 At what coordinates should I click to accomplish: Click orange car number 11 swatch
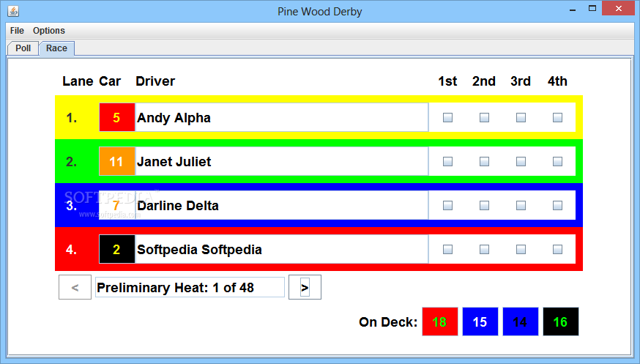point(116,162)
